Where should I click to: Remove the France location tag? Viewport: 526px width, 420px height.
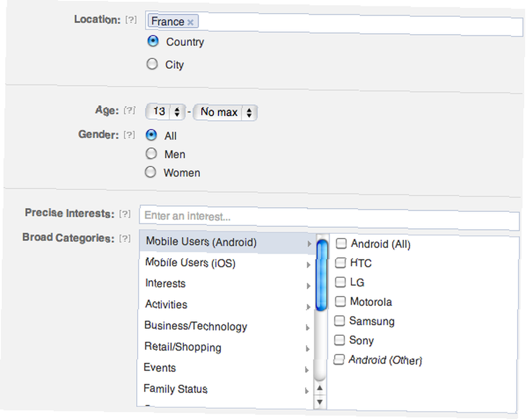tap(190, 23)
